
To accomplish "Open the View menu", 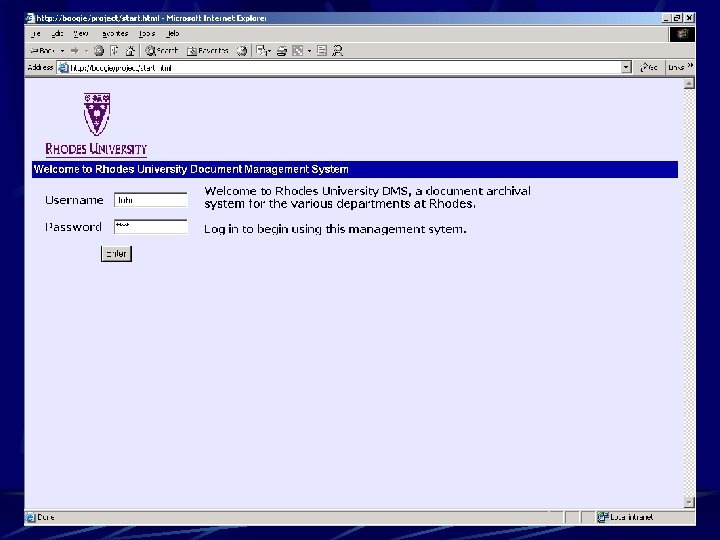I will point(80,34).
